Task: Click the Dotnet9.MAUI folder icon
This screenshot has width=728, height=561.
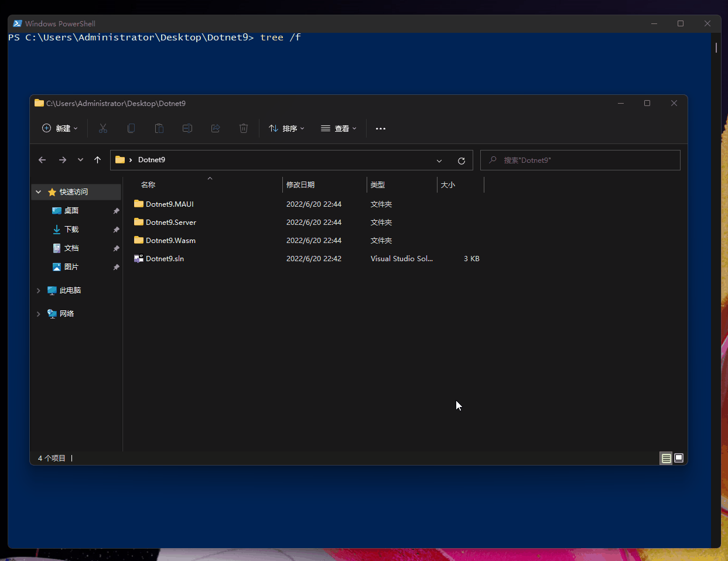Action: [x=139, y=204]
